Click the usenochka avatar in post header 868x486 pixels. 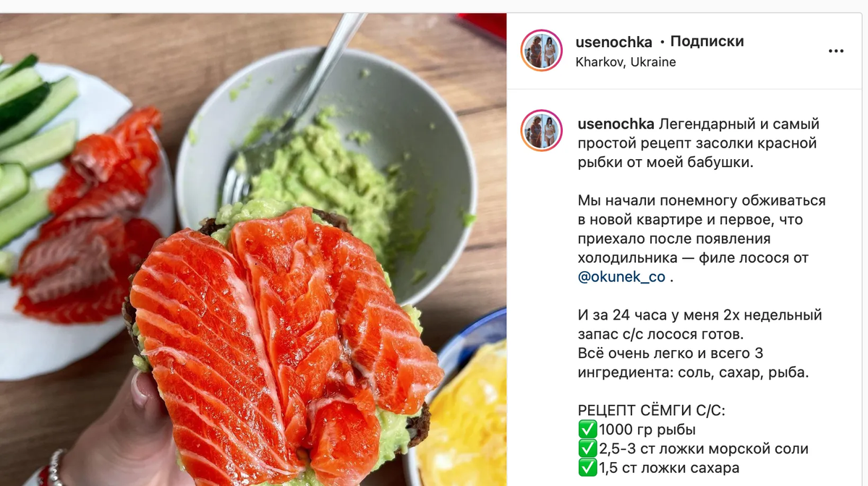(541, 51)
